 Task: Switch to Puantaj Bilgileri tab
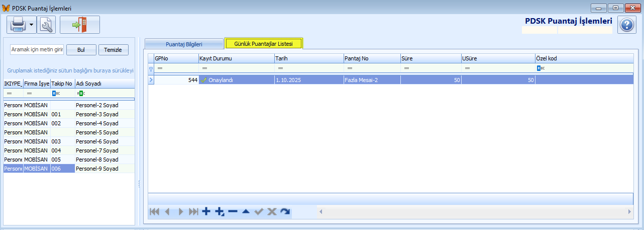pyautogui.click(x=183, y=44)
